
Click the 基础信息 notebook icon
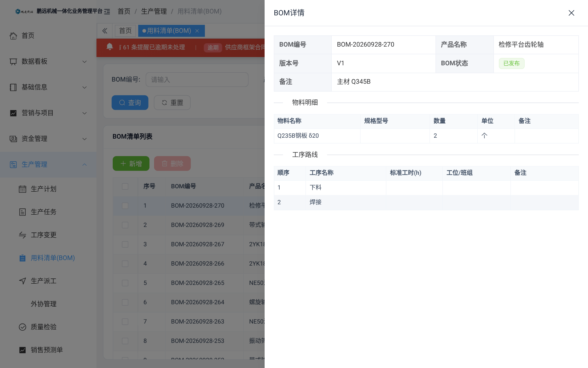pyautogui.click(x=13, y=87)
